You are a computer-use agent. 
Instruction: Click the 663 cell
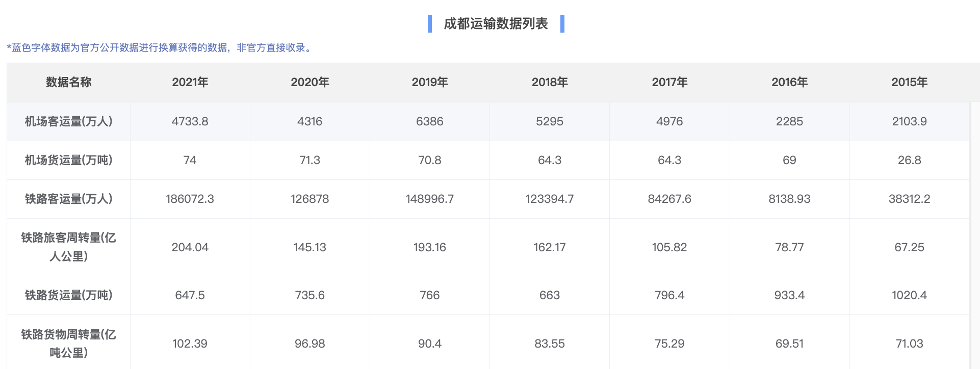pos(550,295)
